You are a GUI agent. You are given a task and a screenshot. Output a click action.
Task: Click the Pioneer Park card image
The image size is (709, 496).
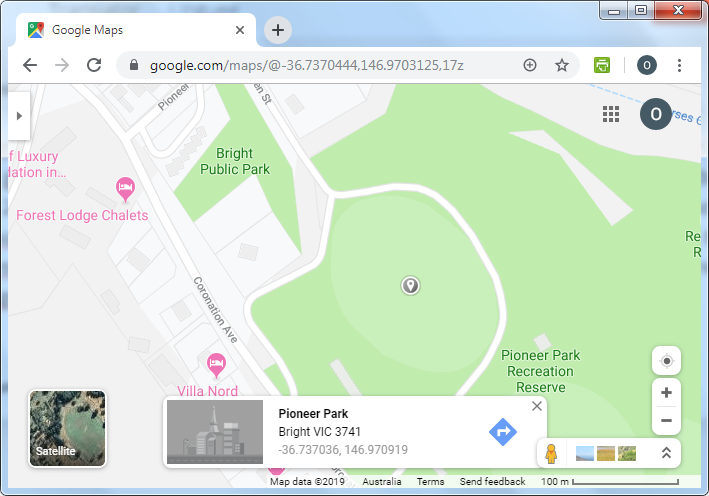(215, 432)
